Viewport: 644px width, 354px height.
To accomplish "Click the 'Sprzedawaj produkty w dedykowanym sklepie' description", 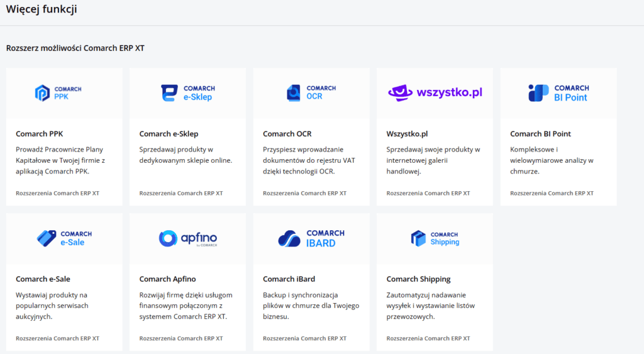I will (x=186, y=155).
